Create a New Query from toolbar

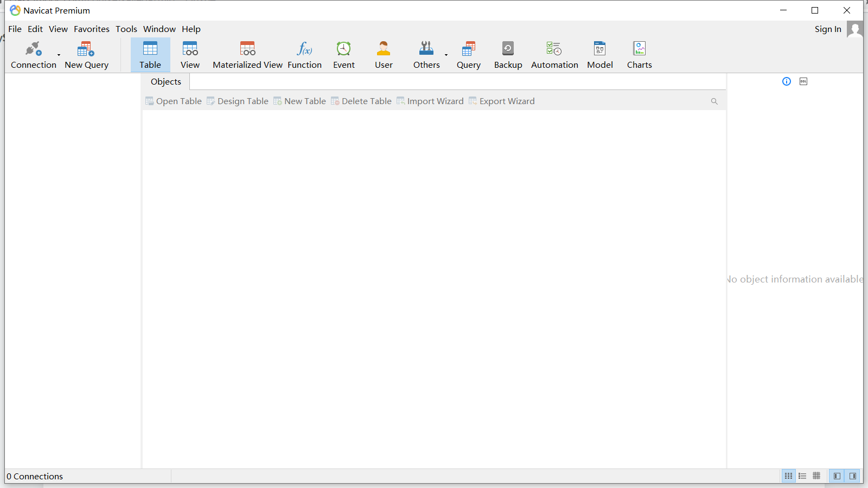(86, 55)
